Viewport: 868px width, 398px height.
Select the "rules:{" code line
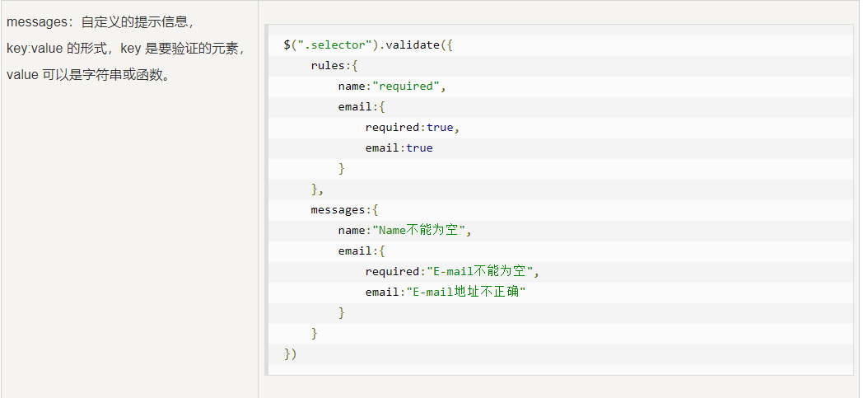(x=334, y=65)
